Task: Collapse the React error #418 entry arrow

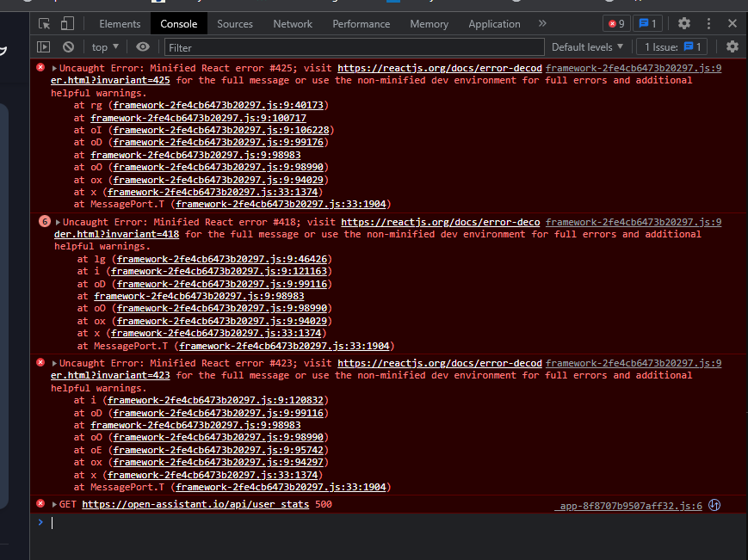Action: 58,222
